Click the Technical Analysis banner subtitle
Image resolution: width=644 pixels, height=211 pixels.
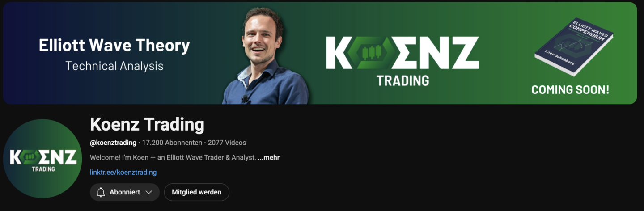click(x=114, y=66)
